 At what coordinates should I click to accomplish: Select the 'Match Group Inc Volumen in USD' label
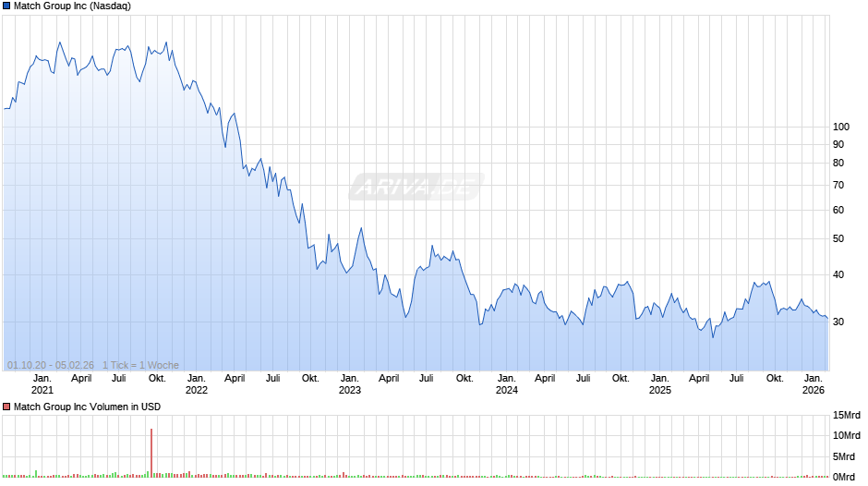87,407
